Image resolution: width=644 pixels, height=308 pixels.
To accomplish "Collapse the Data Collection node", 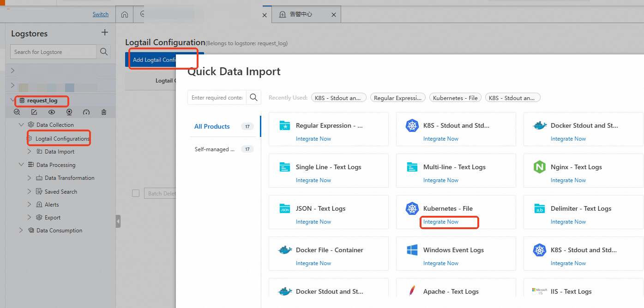I will [x=21, y=124].
